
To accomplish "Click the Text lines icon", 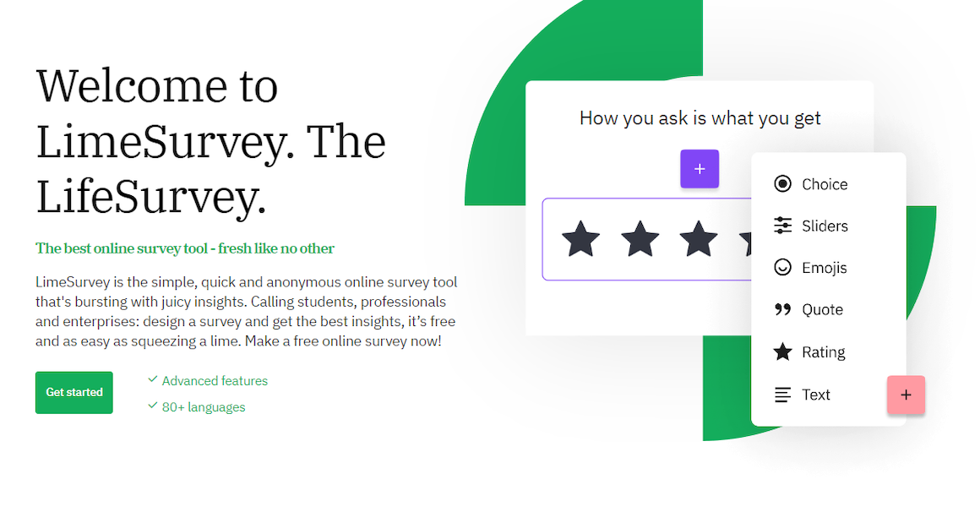I will click(x=782, y=395).
